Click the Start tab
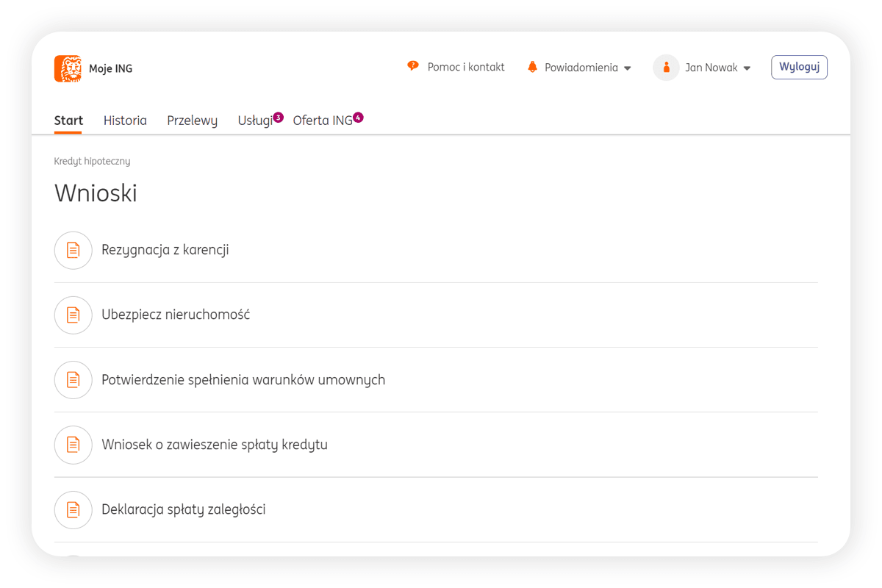The height and width of the screenshot is (588, 882). 68,121
